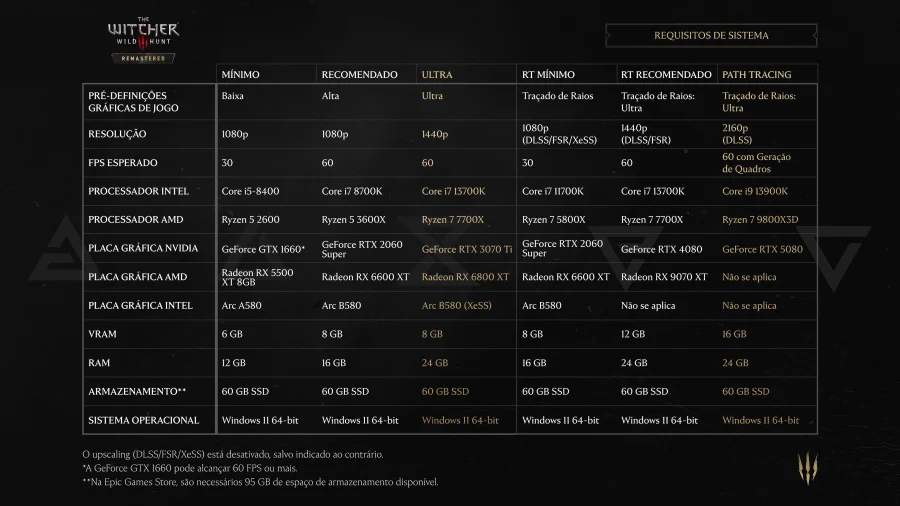Select the Arc B580 (XeSS) cell
900x506 pixels.
tap(456, 305)
